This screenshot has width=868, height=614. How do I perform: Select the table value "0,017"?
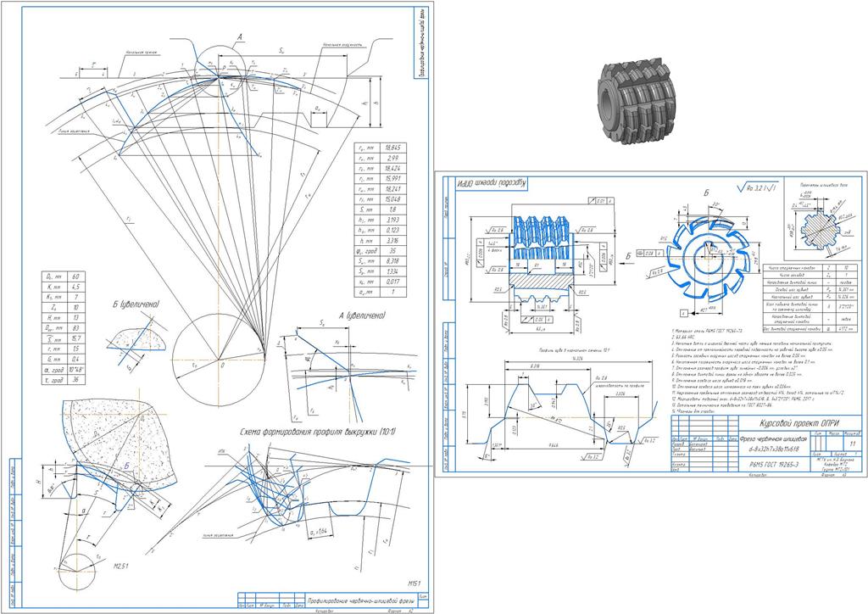[x=392, y=282]
